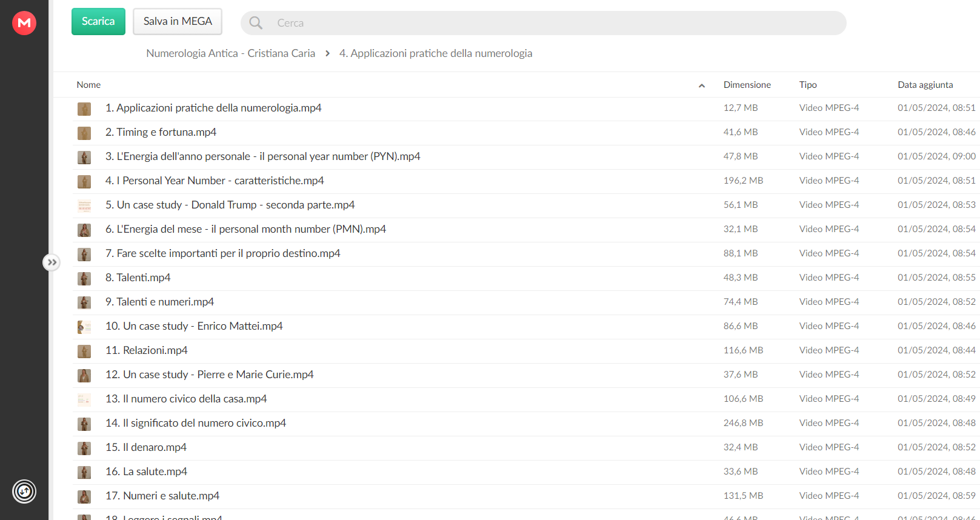The width and height of the screenshot is (980, 520).
Task: Select file 2. Timing e fortuna.mp4
Action: pyautogui.click(x=161, y=132)
